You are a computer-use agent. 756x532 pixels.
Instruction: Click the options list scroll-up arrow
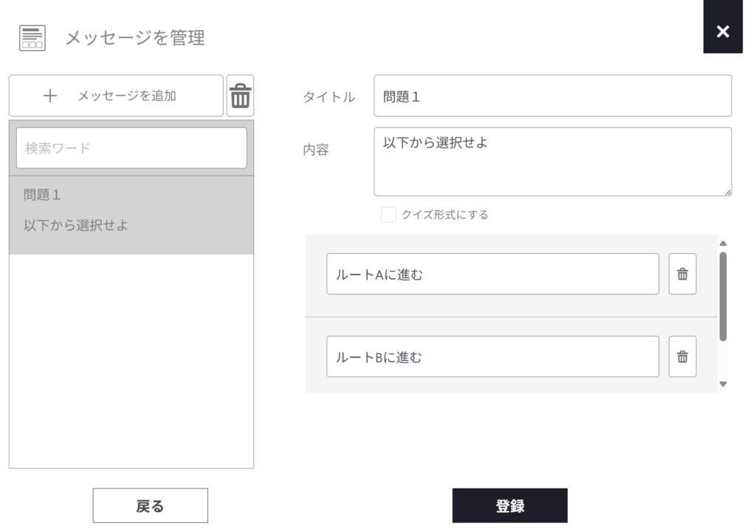click(723, 243)
